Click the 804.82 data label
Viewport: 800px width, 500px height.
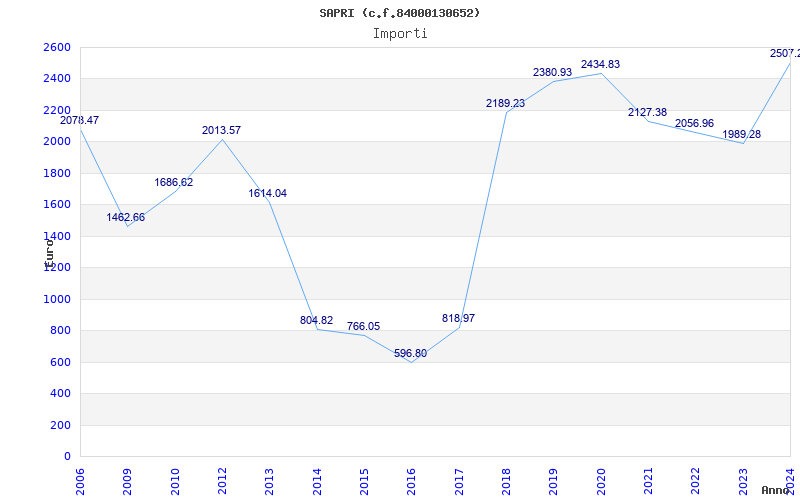point(316,320)
